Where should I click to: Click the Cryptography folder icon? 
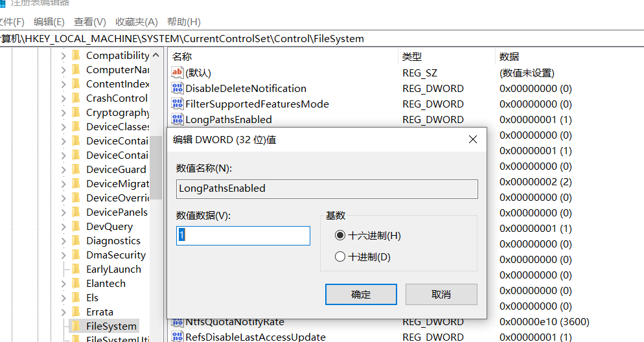click(x=76, y=113)
